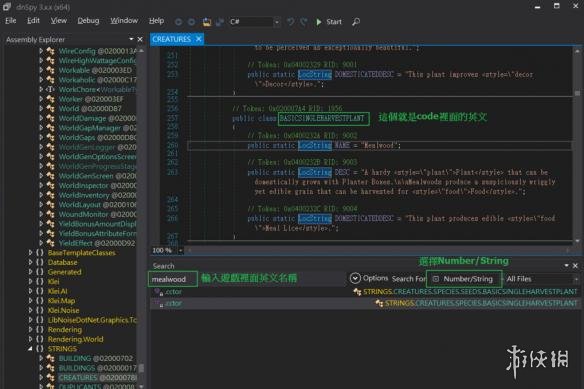Screen dimensions: 584x389
Task: Open Assembly Explorer panel options dropdown
Action: [x=131, y=39]
